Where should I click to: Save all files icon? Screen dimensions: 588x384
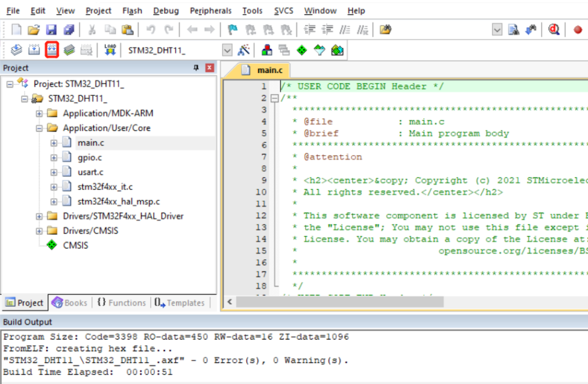[69, 30]
